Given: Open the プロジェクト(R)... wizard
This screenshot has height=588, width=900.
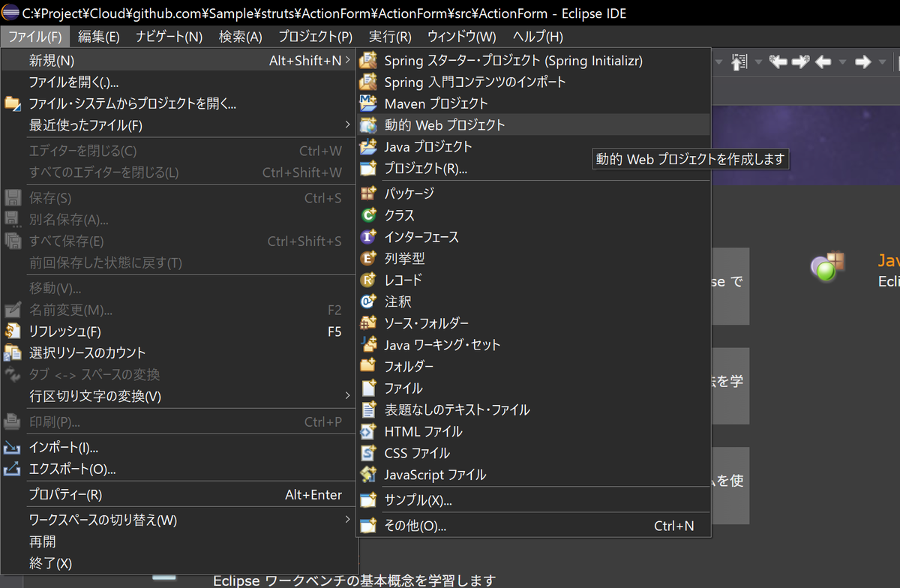Looking at the screenshot, I should coord(533,169).
